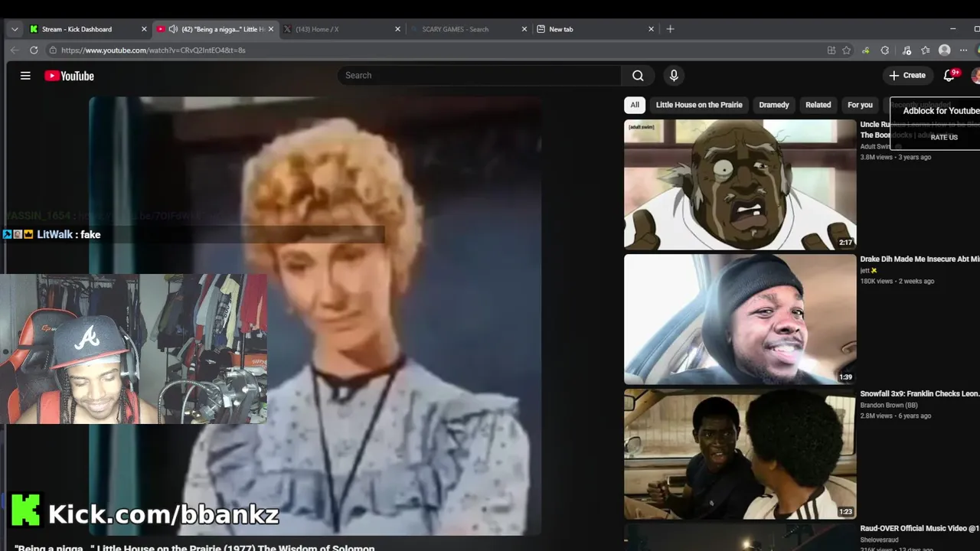Image resolution: width=980 pixels, height=551 pixels.
Task: Select the Related filter chip
Action: pyautogui.click(x=818, y=105)
